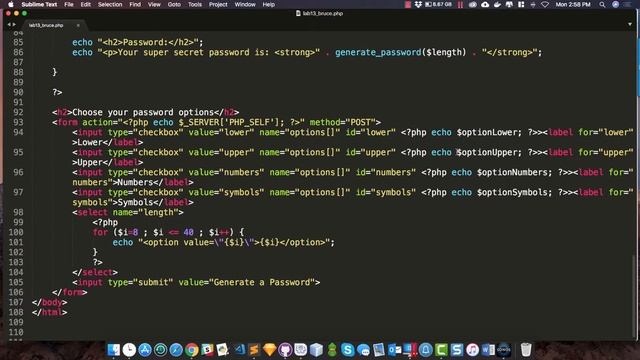Launch Safari from the dock

[176, 350]
